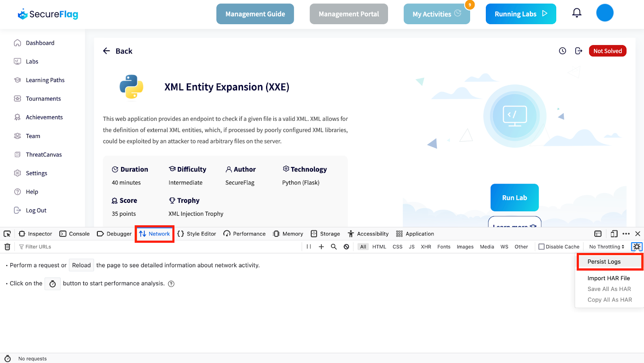This screenshot has height=363, width=644.
Task: Open performance analysis help question icon
Action: [171, 284]
